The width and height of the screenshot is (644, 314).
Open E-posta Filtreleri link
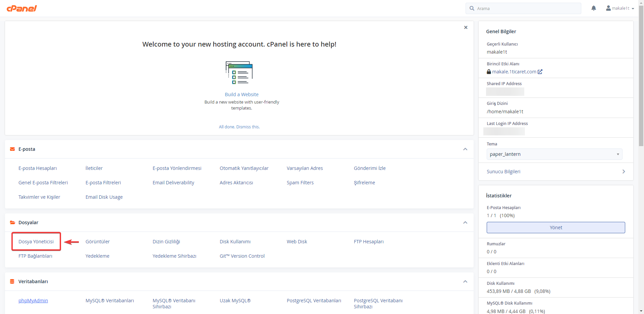(x=103, y=183)
